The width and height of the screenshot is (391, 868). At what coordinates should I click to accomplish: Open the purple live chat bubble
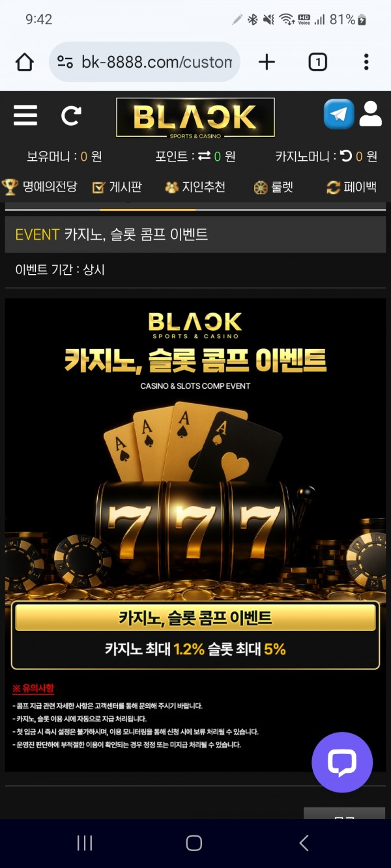(x=342, y=763)
